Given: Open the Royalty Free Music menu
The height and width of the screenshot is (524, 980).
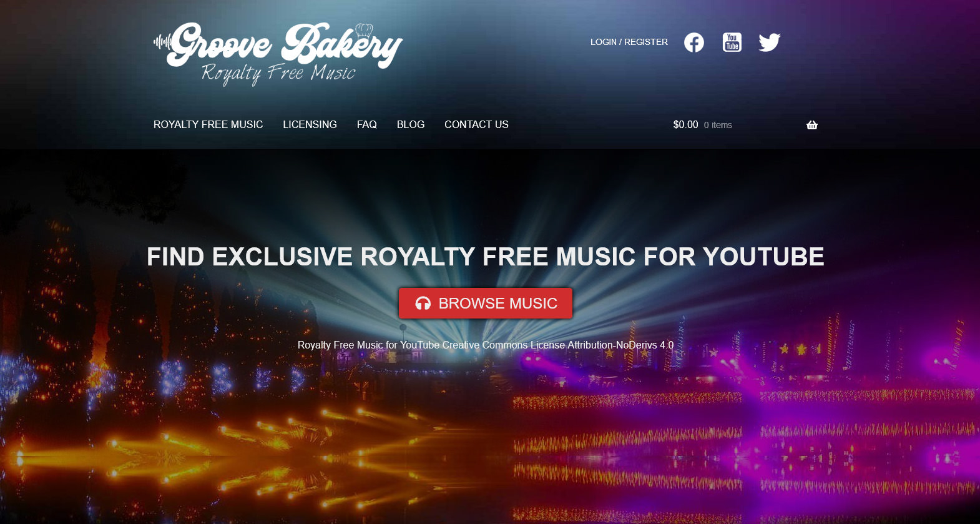Looking at the screenshot, I should point(208,124).
